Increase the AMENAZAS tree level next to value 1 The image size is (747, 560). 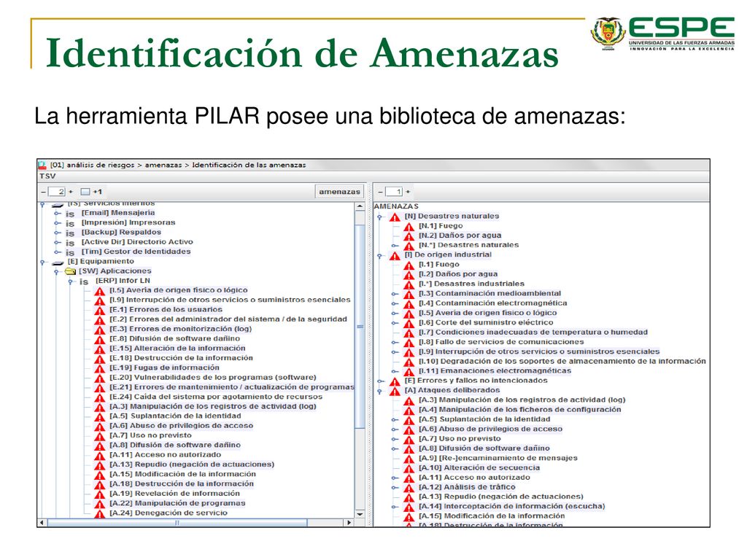pos(408,192)
